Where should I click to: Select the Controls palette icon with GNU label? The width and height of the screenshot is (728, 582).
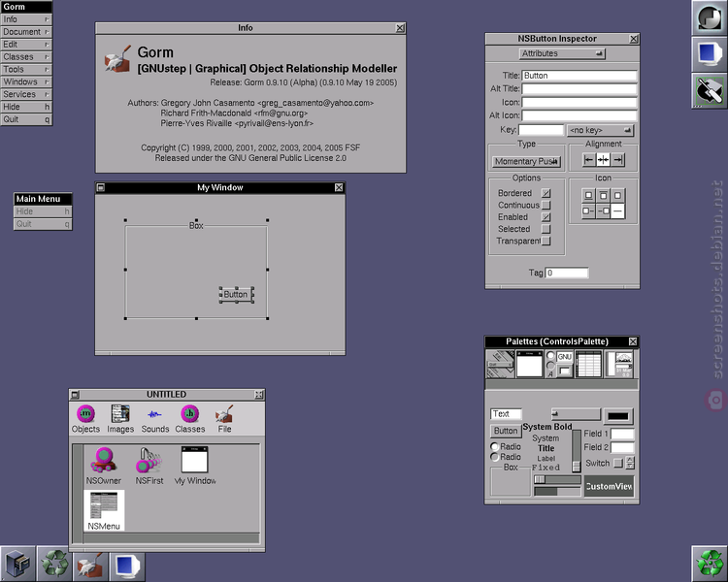(x=559, y=364)
